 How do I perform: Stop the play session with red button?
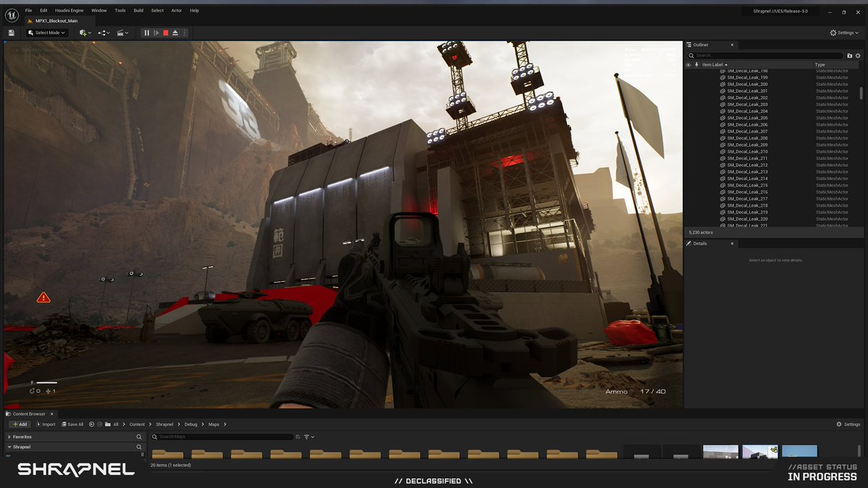click(x=166, y=33)
